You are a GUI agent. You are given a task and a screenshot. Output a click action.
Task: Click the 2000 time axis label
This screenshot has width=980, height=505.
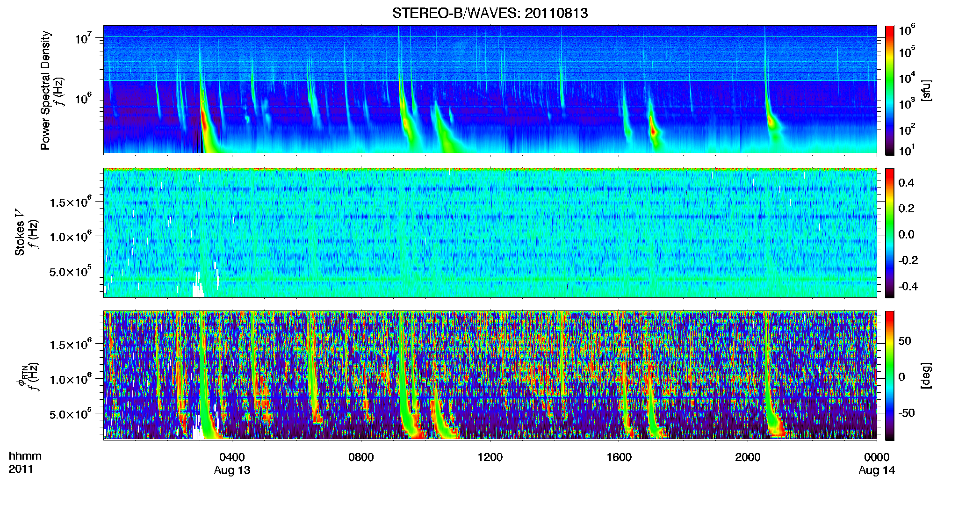point(748,457)
